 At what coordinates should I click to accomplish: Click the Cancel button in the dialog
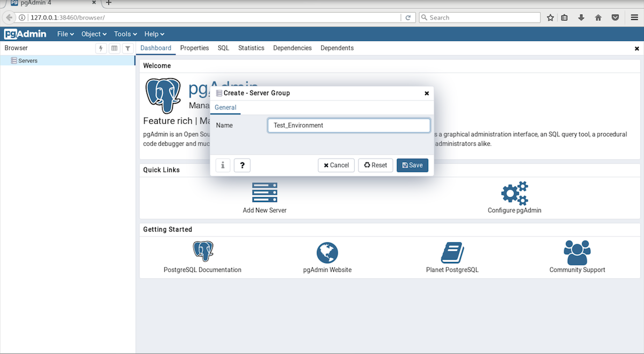coord(336,165)
